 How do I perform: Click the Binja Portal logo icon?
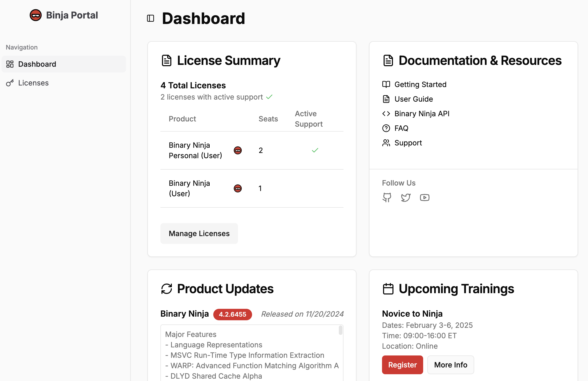pos(36,15)
